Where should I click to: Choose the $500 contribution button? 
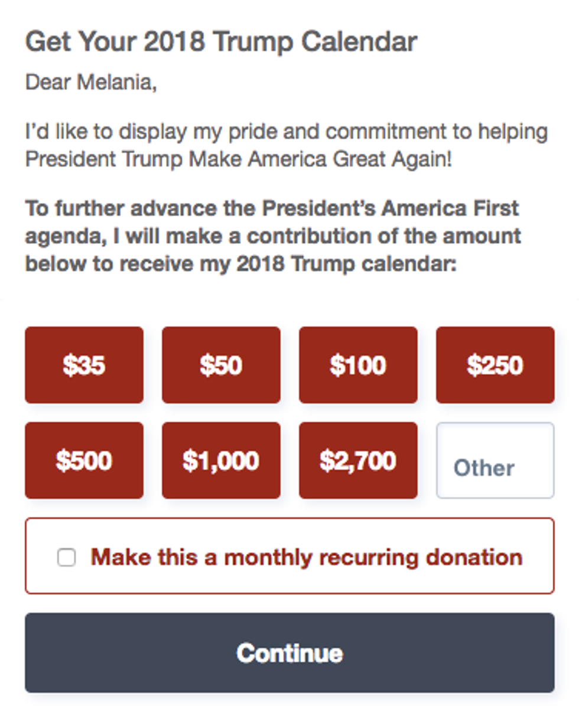(84, 461)
